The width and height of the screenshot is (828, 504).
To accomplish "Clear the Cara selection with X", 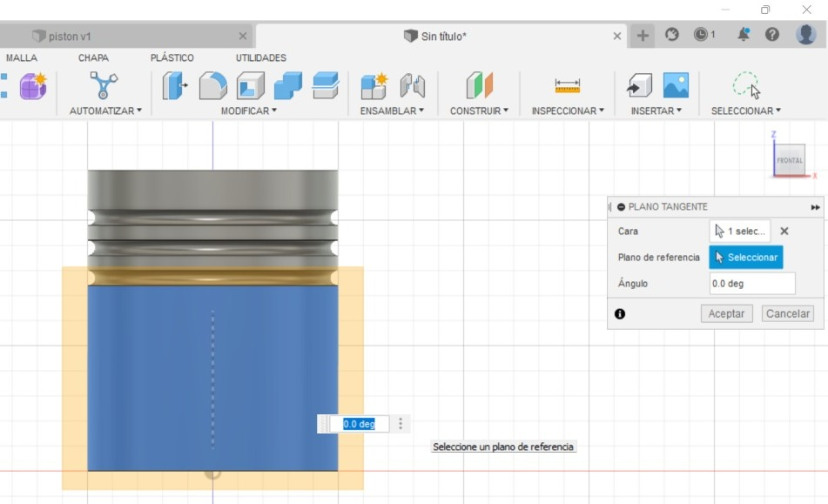I will click(x=784, y=232).
